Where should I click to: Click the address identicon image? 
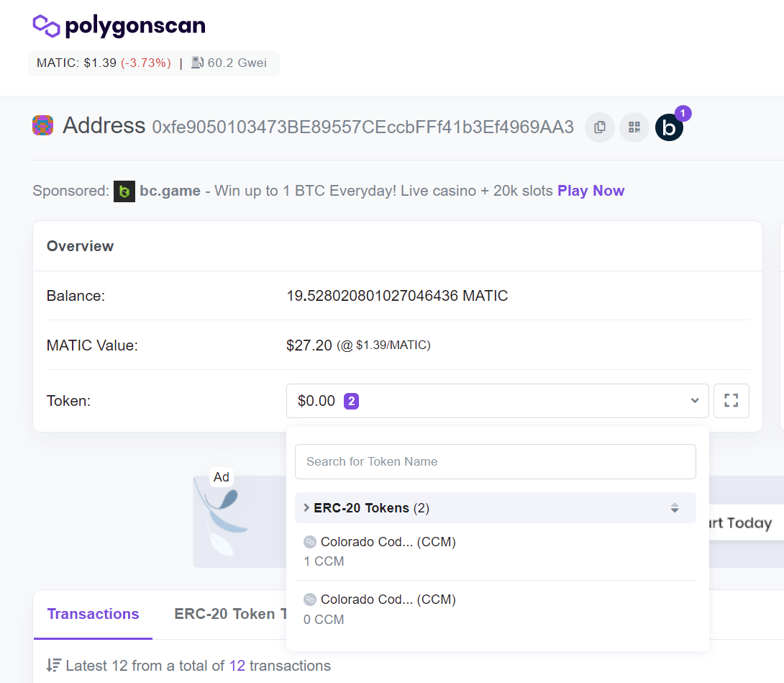(x=43, y=125)
